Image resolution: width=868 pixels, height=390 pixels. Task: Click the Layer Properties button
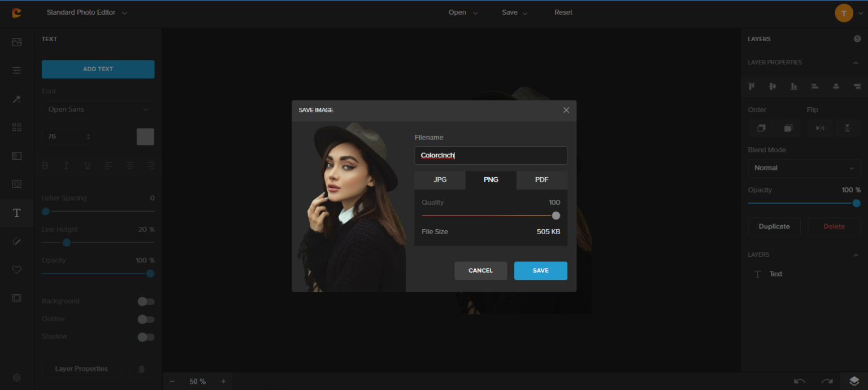tap(81, 369)
